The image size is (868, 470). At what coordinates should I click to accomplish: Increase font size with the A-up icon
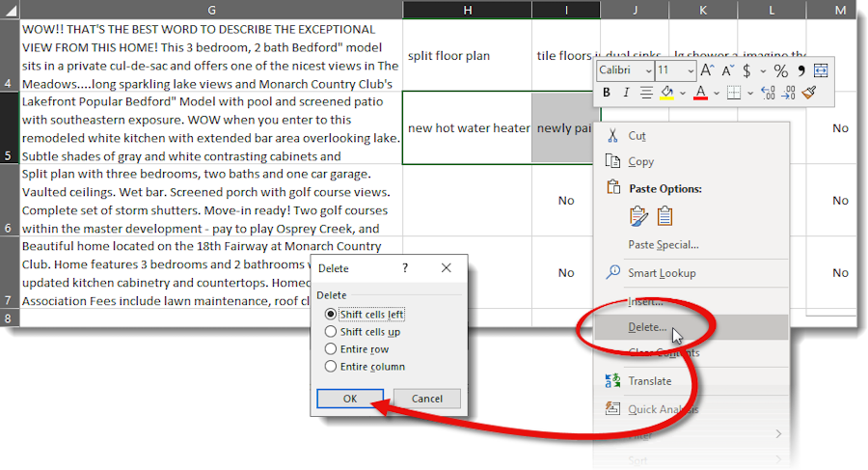[707, 70]
